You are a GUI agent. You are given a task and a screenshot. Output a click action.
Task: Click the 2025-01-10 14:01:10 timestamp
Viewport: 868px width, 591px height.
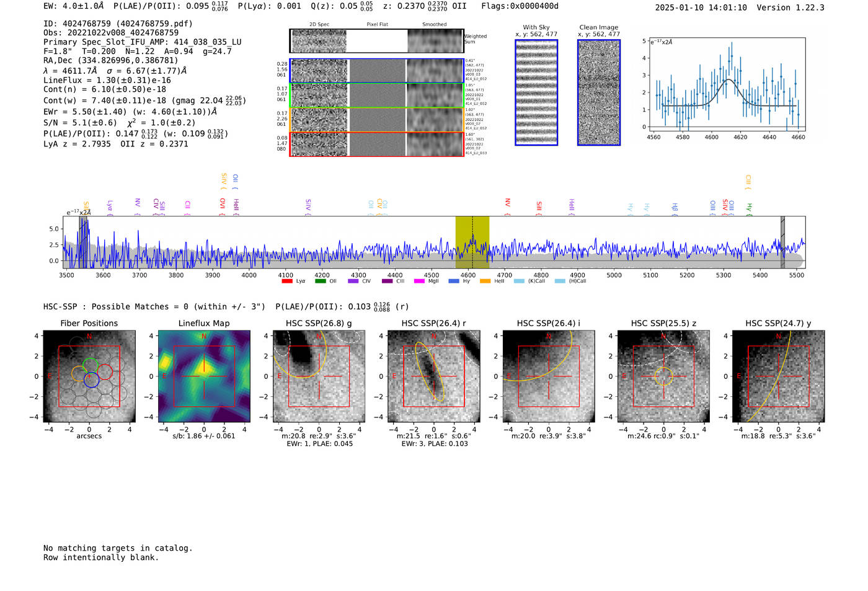701,7
